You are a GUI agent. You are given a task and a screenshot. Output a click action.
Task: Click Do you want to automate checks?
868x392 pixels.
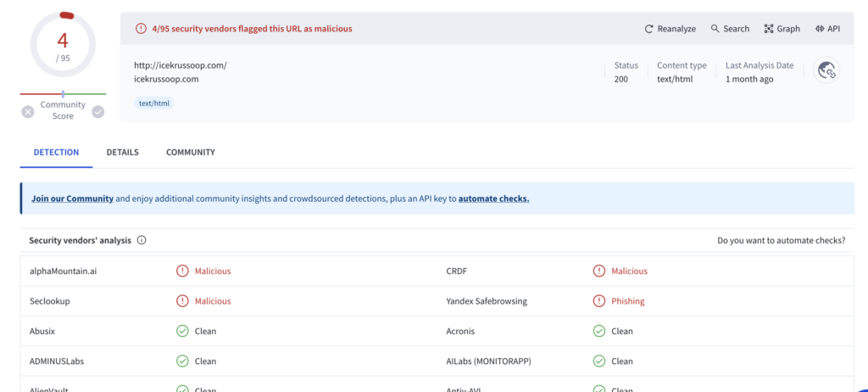click(781, 241)
